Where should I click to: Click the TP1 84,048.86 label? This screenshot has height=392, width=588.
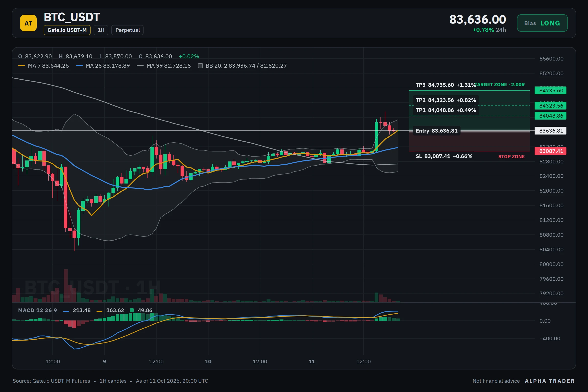click(446, 110)
